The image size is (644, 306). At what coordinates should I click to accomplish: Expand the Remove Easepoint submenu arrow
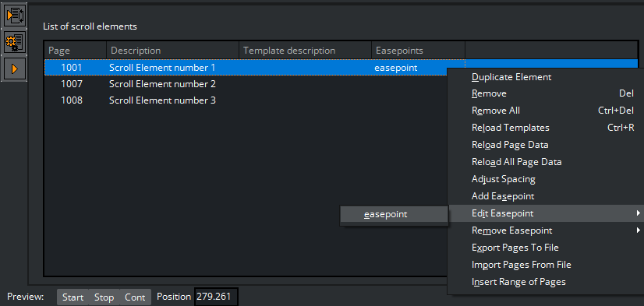638,230
